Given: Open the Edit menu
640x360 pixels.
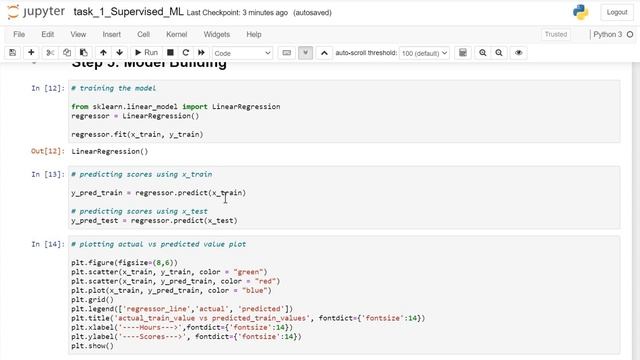Looking at the screenshot, I should point(48,34).
